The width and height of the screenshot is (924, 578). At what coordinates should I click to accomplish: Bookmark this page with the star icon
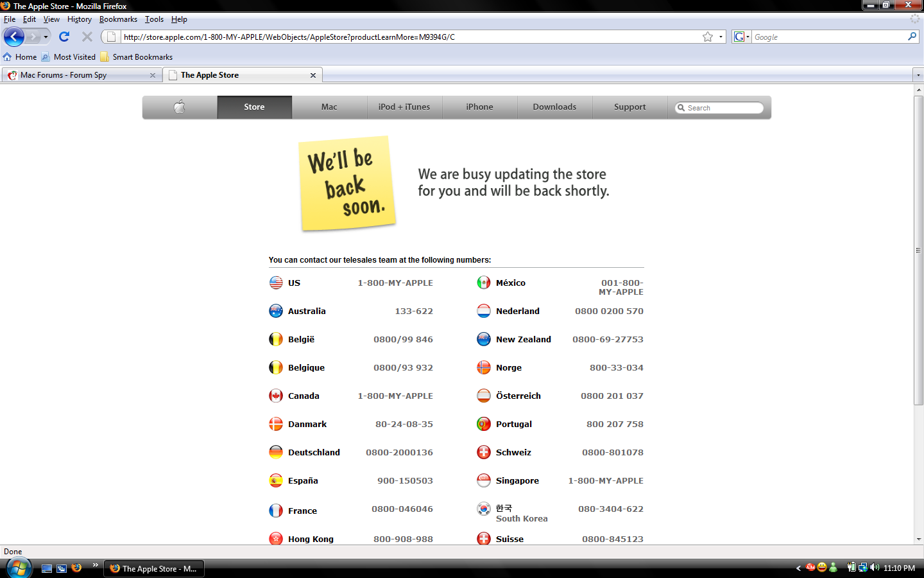click(x=708, y=37)
